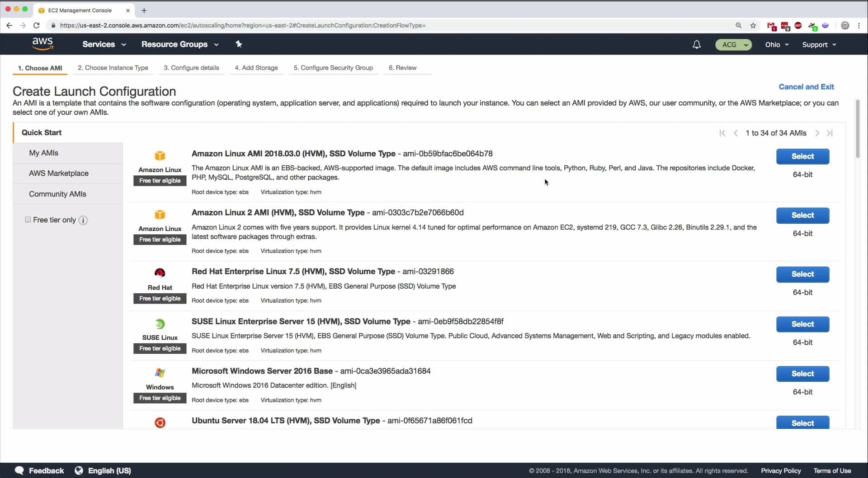The image size is (868, 478).
Task: Go to step 5 Configure Security Group
Action: pyautogui.click(x=333, y=68)
